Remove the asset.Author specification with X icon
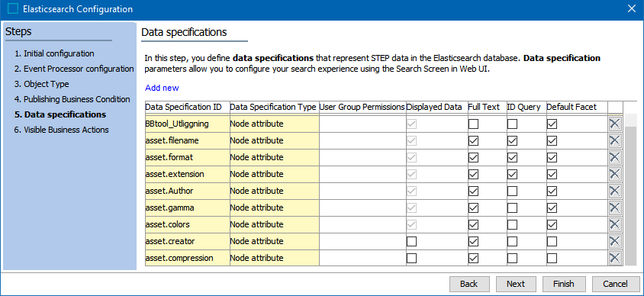The height and width of the screenshot is (296, 644). pos(615,191)
